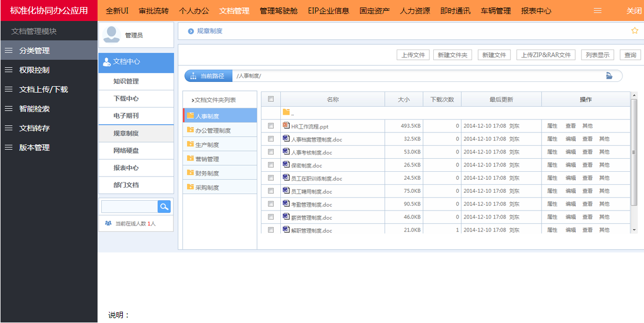Click the hamburger icon beside 版本管理
The image size is (644, 323).
click(x=8, y=148)
